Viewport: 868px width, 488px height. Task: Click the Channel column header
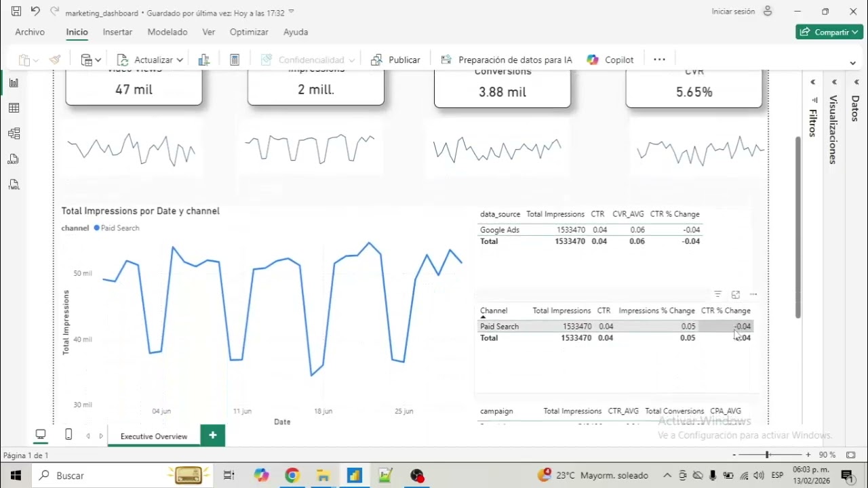(494, 311)
